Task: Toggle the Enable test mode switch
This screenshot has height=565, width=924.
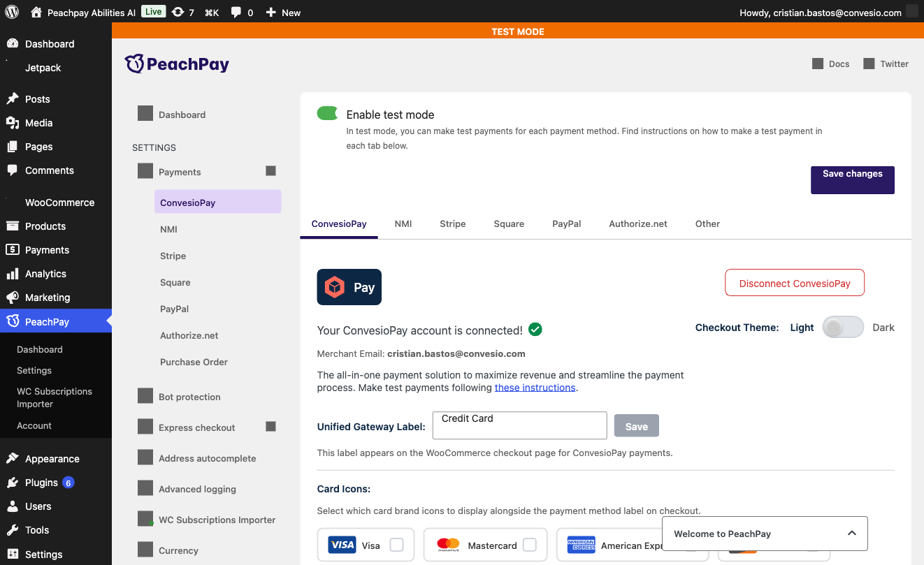Action: [328, 113]
